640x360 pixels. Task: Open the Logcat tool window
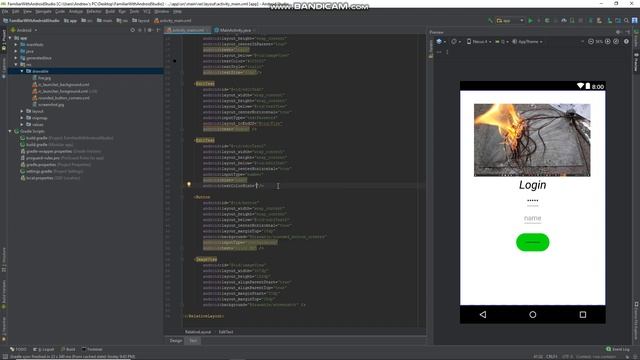click(44, 349)
